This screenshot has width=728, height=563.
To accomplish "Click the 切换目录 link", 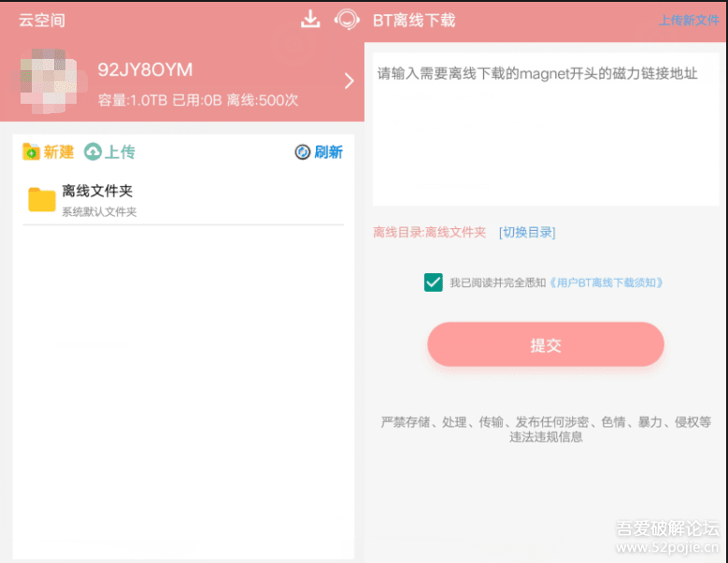I will pyautogui.click(x=527, y=232).
